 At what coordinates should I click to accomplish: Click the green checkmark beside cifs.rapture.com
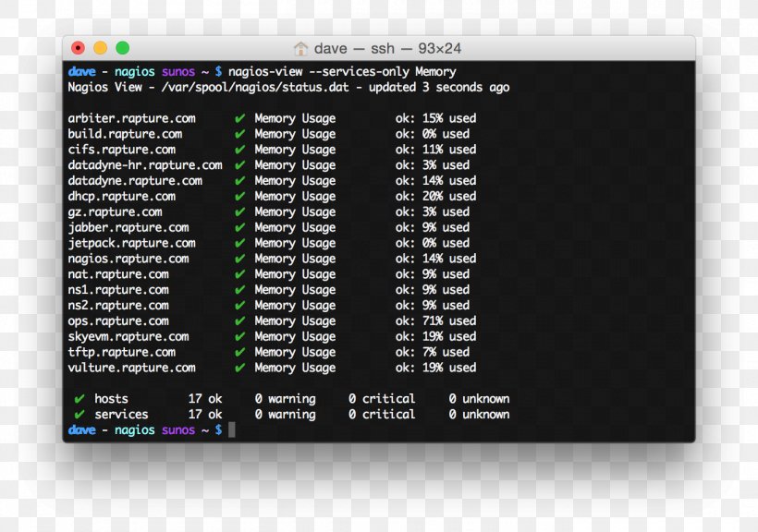click(239, 150)
